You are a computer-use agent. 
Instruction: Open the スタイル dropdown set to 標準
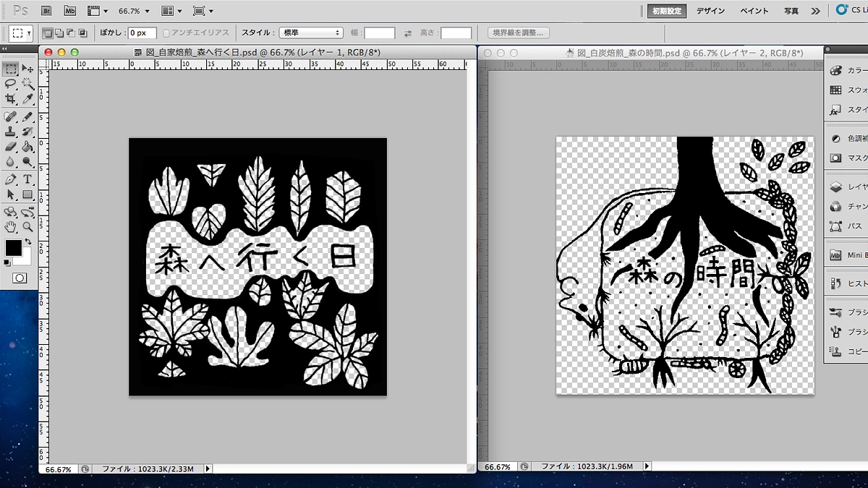click(x=312, y=33)
